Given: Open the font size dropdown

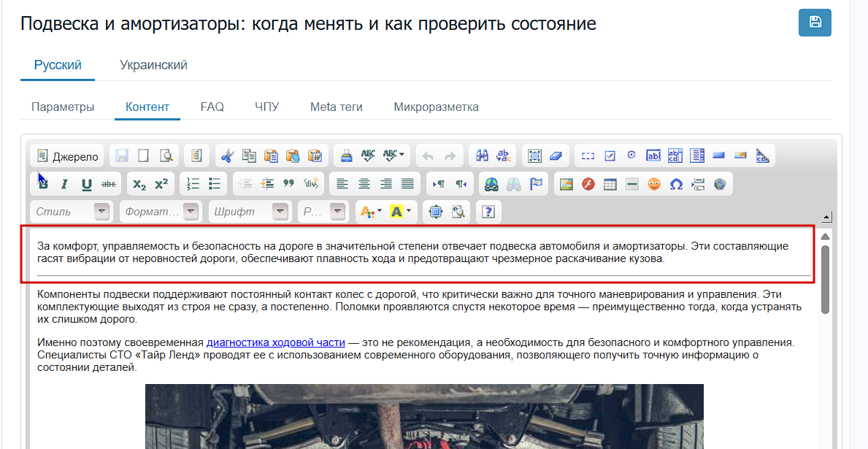Looking at the screenshot, I should [x=324, y=212].
